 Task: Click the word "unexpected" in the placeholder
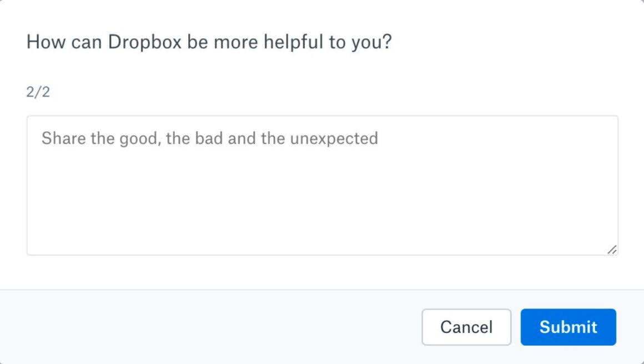tap(334, 138)
